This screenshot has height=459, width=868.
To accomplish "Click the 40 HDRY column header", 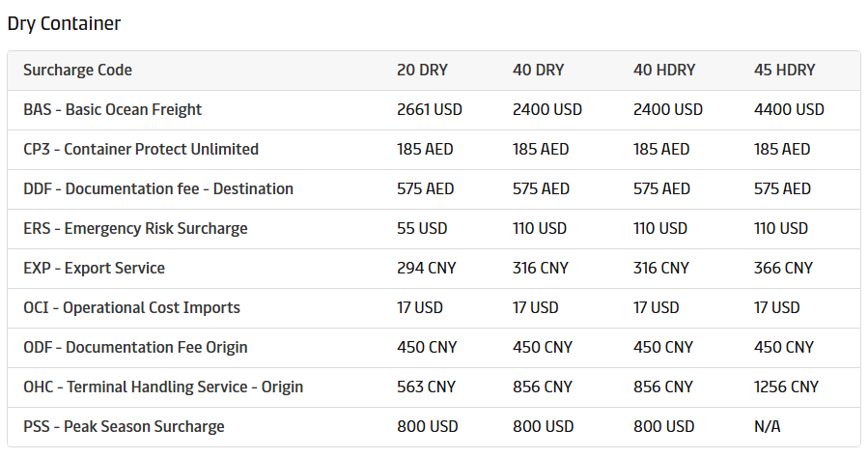I will tap(664, 71).
